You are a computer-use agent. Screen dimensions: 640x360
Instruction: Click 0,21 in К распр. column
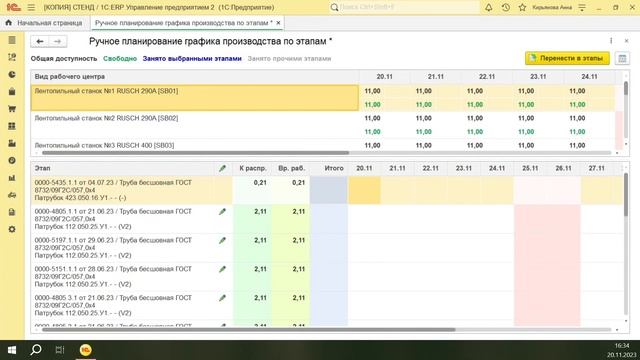260,182
